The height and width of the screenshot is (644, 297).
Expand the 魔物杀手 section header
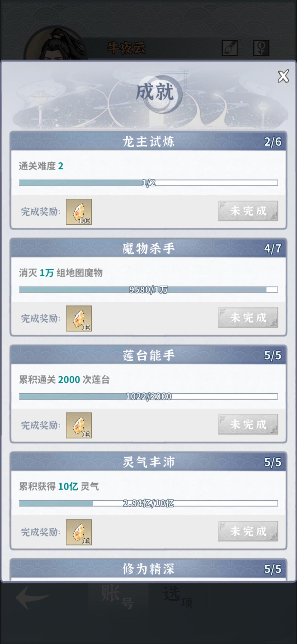click(x=148, y=248)
